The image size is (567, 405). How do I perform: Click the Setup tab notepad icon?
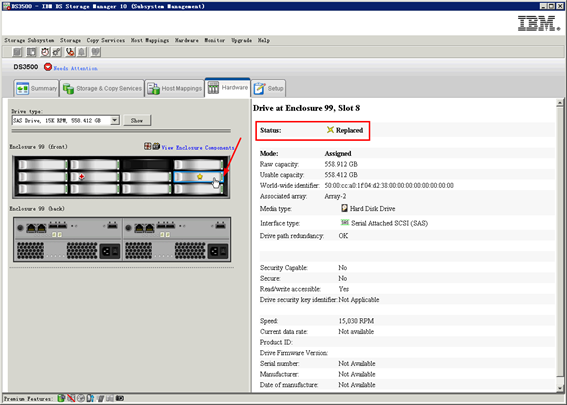tap(259, 88)
